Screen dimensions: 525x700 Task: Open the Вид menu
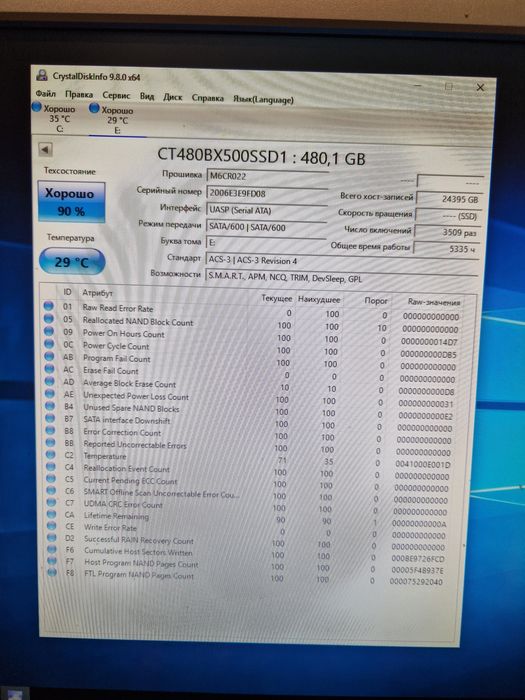(147, 96)
